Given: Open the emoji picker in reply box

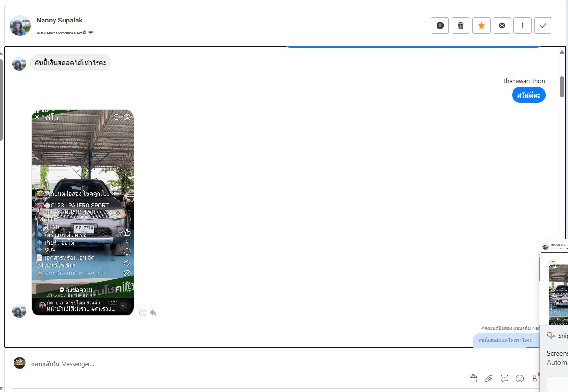Looking at the screenshot, I should (x=520, y=379).
